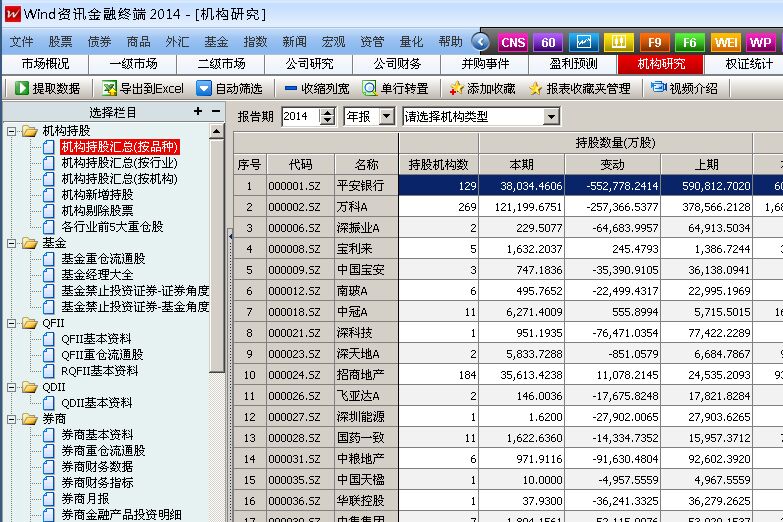The image size is (783, 522).
Task: Select 基金重仓流通股 in the tree
Action: (x=102, y=259)
